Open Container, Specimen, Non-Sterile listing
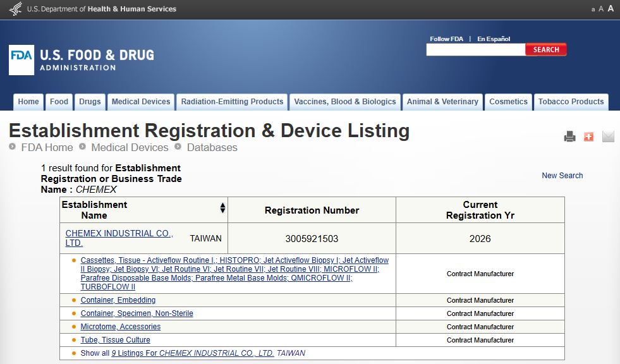The image size is (620, 364). [137, 313]
